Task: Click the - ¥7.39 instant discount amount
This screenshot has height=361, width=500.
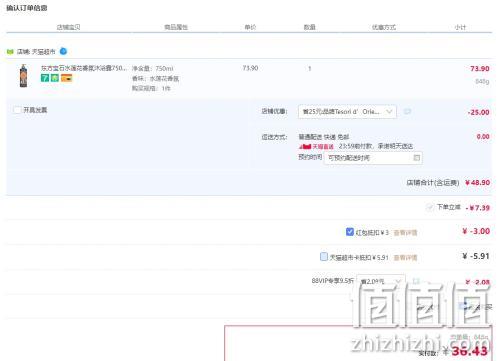Action: (477, 208)
